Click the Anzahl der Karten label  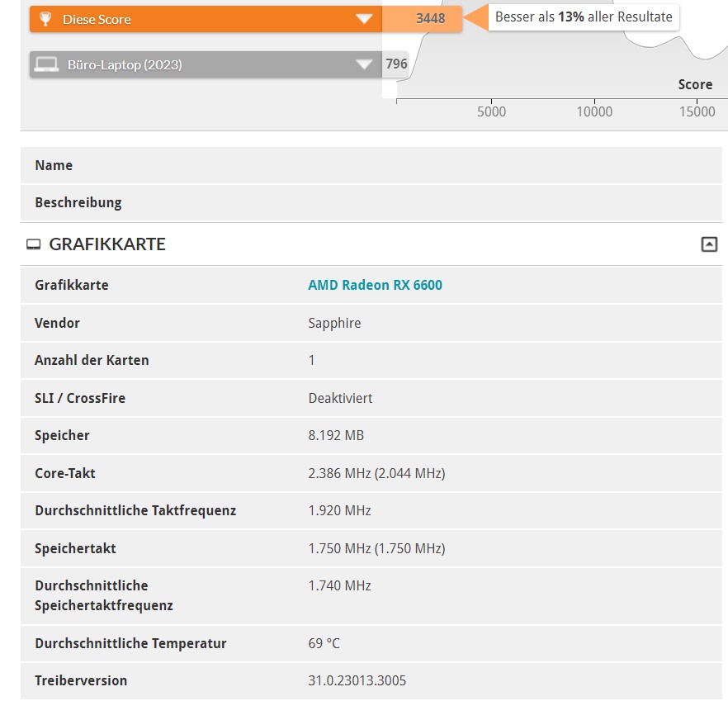coord(92,360)
